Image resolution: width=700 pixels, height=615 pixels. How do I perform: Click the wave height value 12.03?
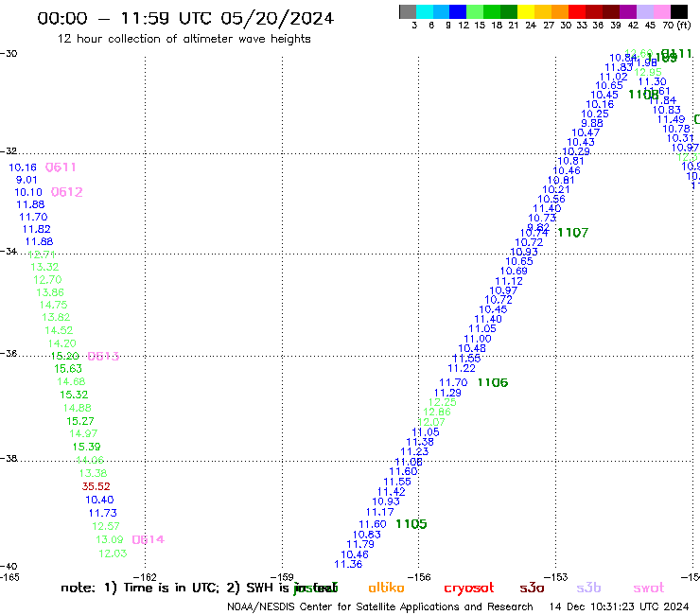point(113,553)
